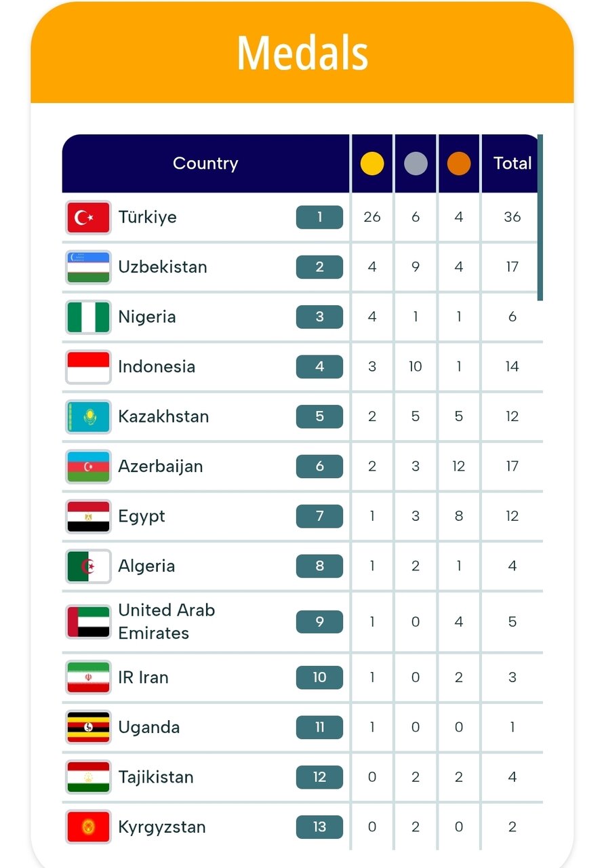Click the Kazakhstan flag icon
The height and width of the screenshot is (868, 604).
click(x=88, y=416)
